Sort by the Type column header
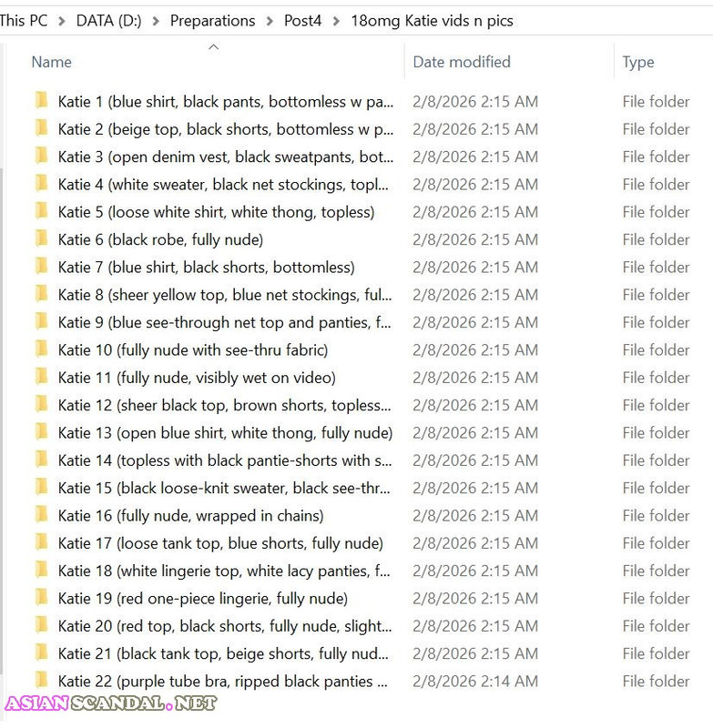Viewport: 713px width, 728px height. tap(638, 62)
